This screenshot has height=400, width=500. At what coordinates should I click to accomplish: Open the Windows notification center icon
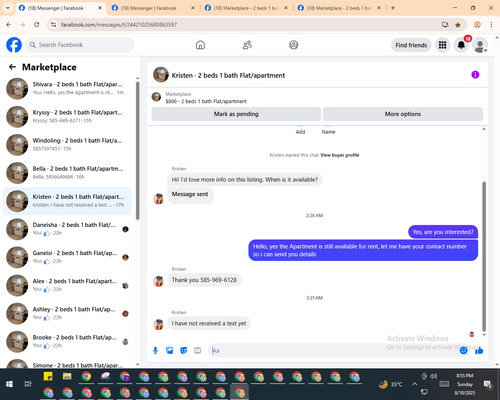tap(488, 384)
